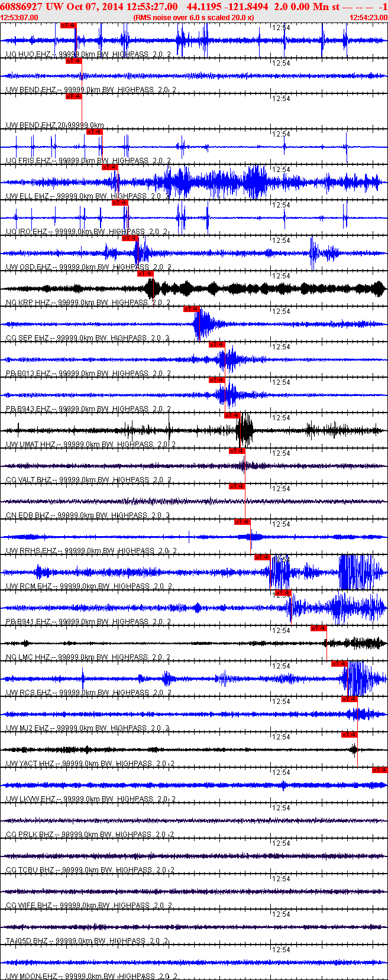Screen dimensions: 388x980
Task: Click the red pick flag on the CC SEP trace
Action: [192, 309]
